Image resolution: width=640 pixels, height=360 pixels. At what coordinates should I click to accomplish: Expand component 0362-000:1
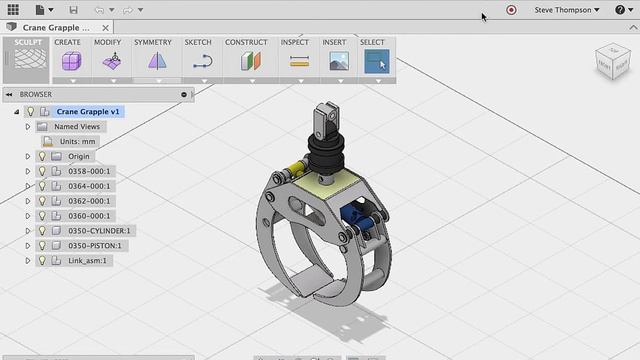28,201
